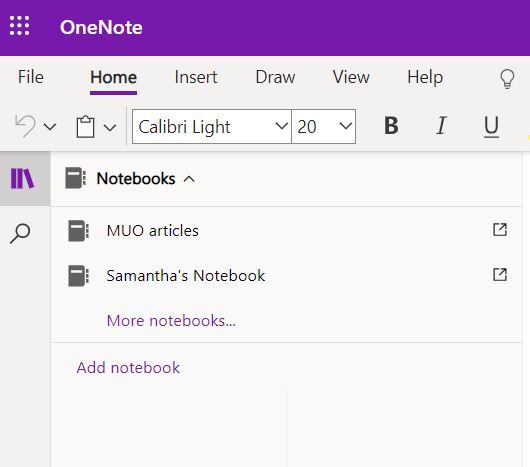The image size is (530, 467).
Task: Expand the Paste options dropdown arrow
Action: point(110,127)
